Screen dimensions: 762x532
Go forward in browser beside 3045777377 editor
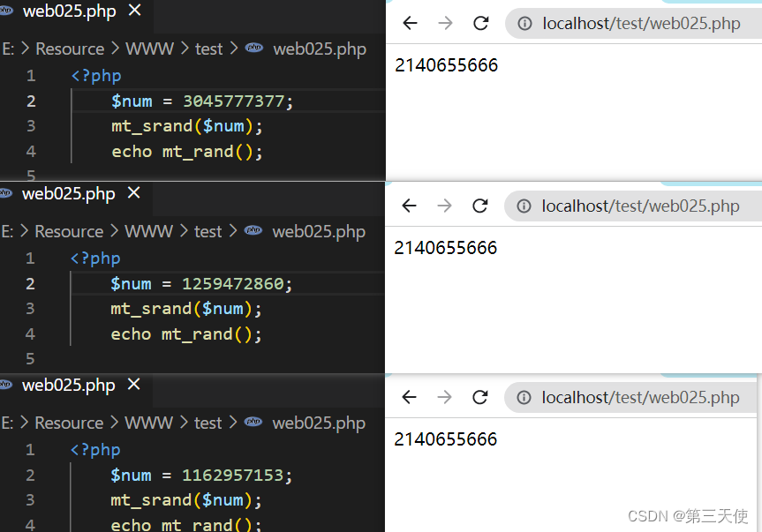(x=445, y=23)
